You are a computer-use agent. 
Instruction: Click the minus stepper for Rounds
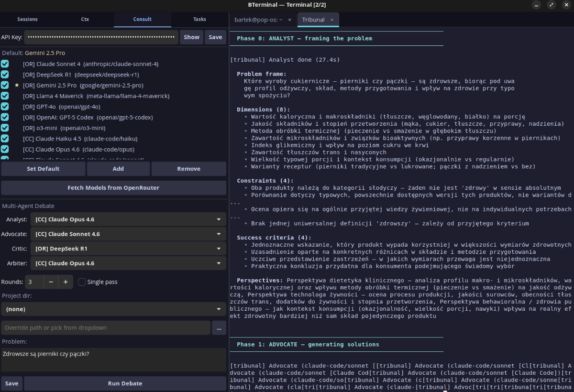[x=51, y=282]
